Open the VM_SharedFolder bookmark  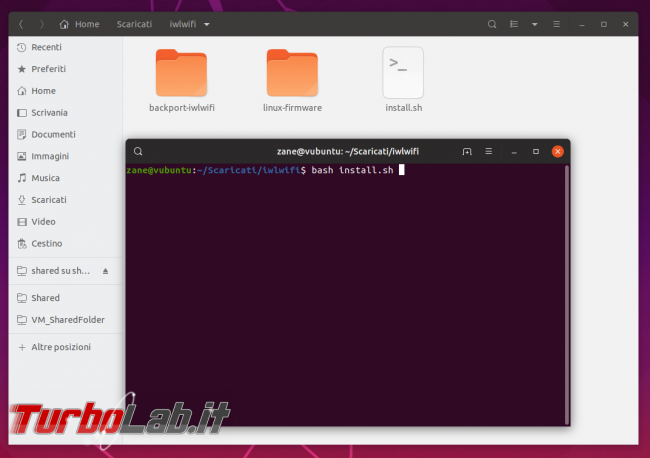(x=65, y=320)
